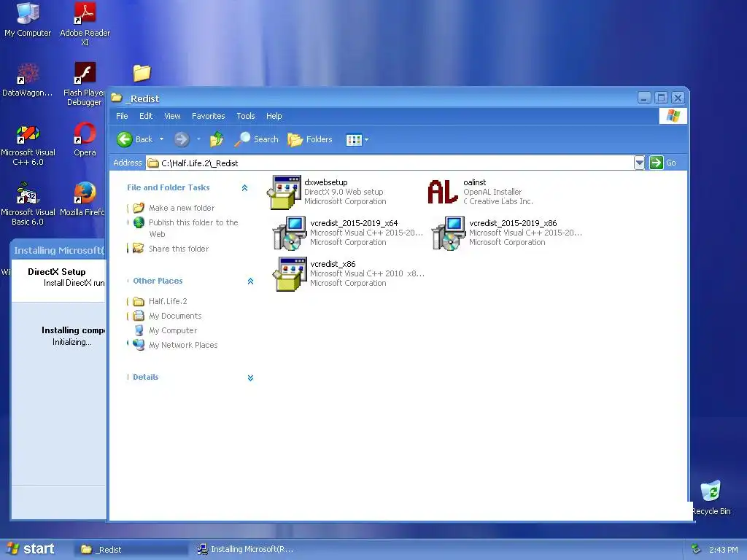The height and width of the screenshot is (560, 747).
Task: Select Mozilla Firefox desktop shortcut
Action: click(85, 199)
